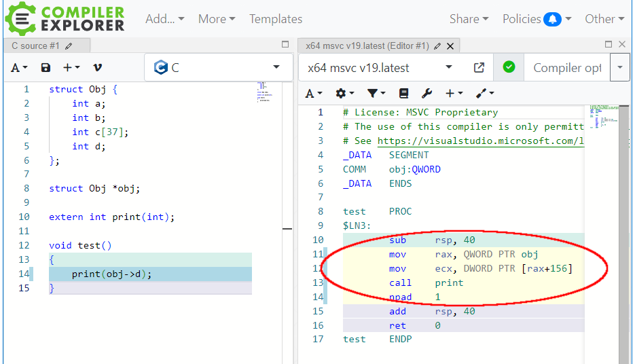Focus the Compiler options input field
Image resolution: width=635 pixels, height=364 pixels.
coord(567,68)
